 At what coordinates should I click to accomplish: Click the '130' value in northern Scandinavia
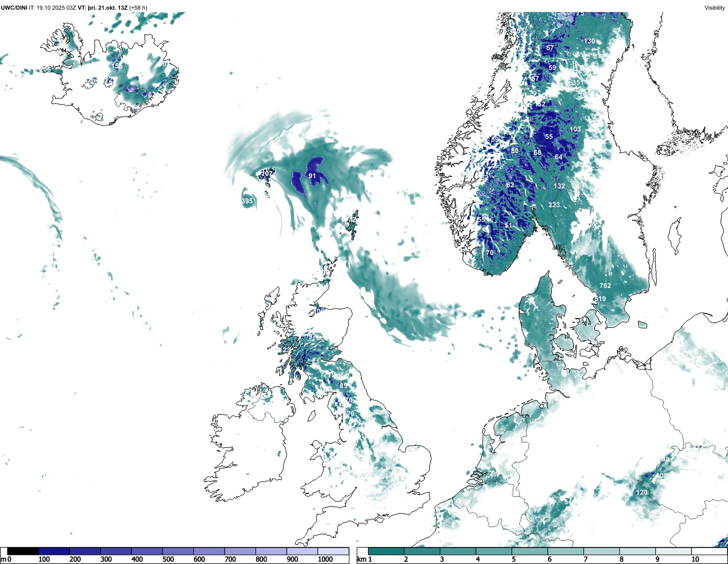pyautogui.click(x=589, y=41)
